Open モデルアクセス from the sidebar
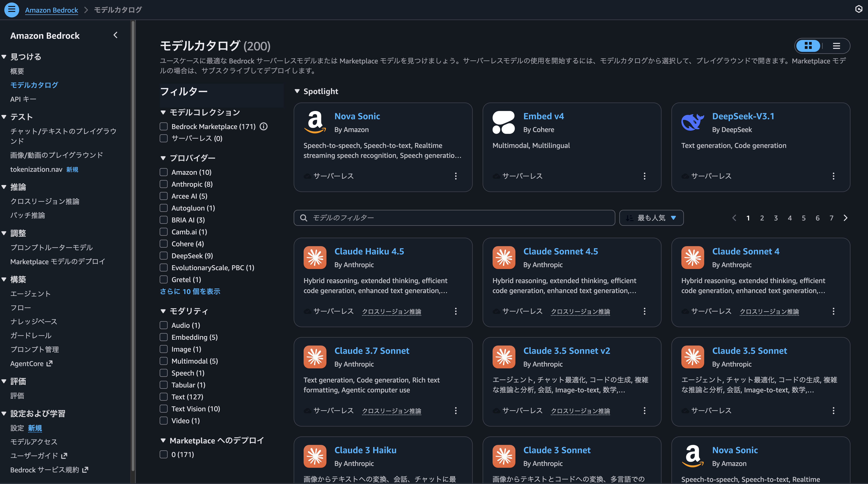Screen dimensions: 868x484 coord(34,441)
